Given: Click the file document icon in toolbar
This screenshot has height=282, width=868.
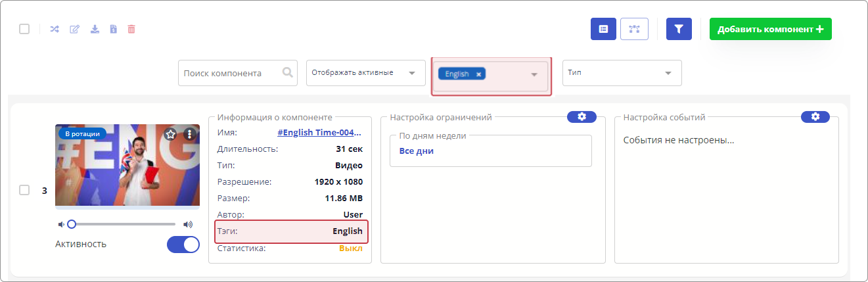Looking at the screenshot, I should [x=113, y=29].
